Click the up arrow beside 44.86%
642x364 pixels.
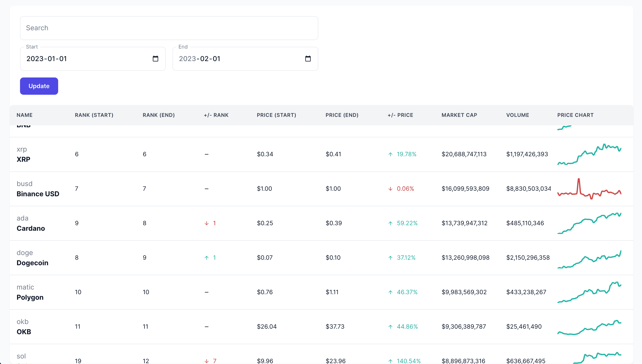[390, 327]
